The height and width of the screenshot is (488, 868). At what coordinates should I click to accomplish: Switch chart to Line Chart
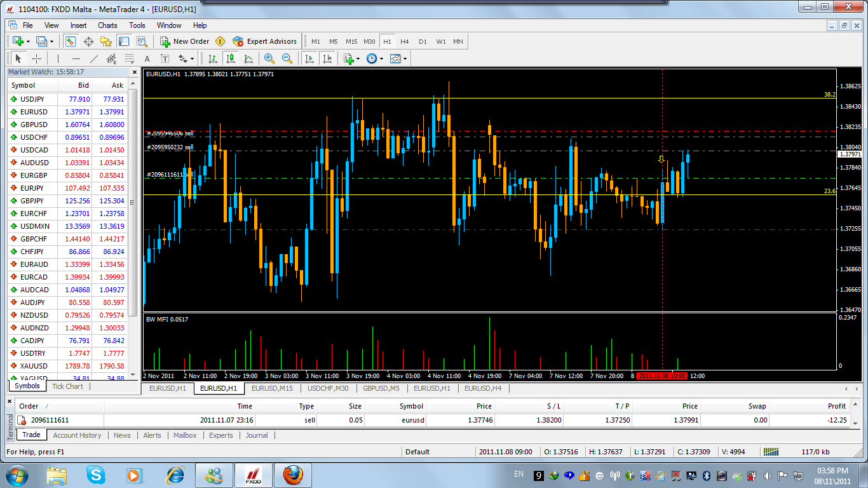[x=248, y=58]
